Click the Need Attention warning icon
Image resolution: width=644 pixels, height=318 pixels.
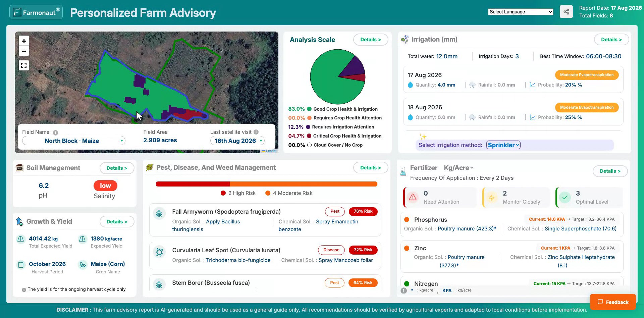point(413,197)
